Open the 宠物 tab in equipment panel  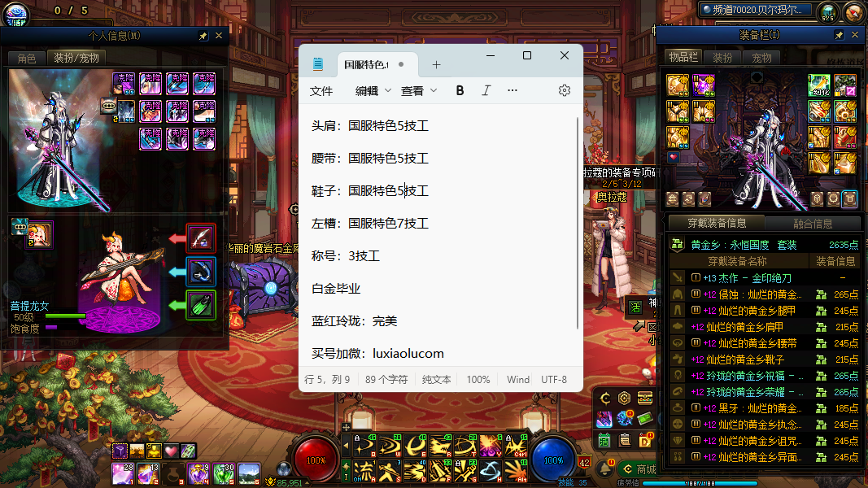[761, 58]
